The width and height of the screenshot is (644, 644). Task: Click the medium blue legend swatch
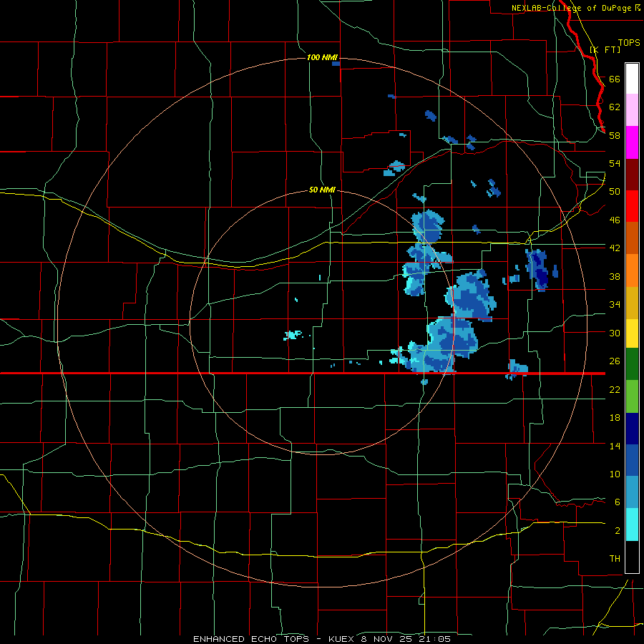coord(632,460)
